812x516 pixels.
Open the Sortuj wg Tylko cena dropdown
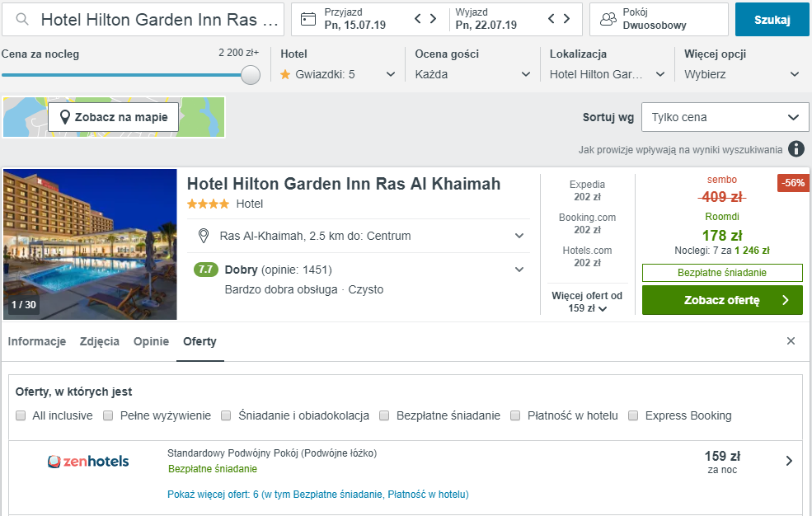(725, 117)
